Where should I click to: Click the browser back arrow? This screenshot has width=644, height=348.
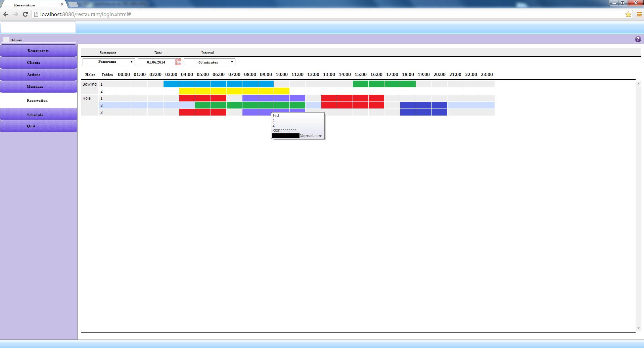point(6,14)
